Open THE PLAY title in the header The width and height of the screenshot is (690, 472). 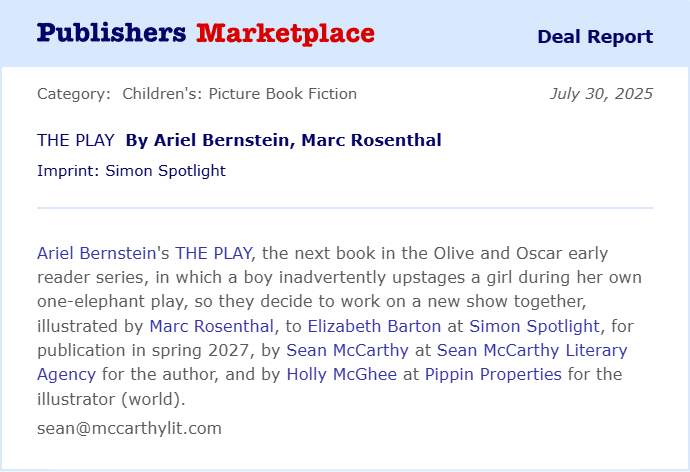[x=76, y=140]
